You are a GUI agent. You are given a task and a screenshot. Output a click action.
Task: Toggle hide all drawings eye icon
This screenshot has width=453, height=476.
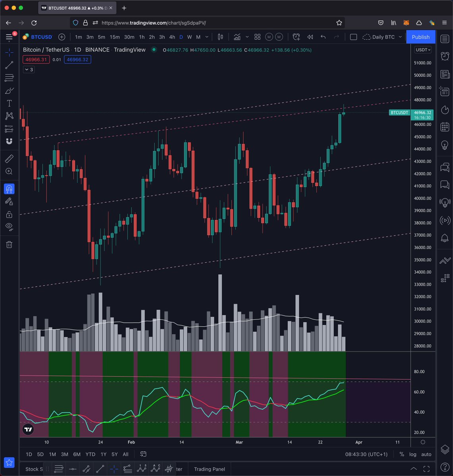(x=9, y=227)
